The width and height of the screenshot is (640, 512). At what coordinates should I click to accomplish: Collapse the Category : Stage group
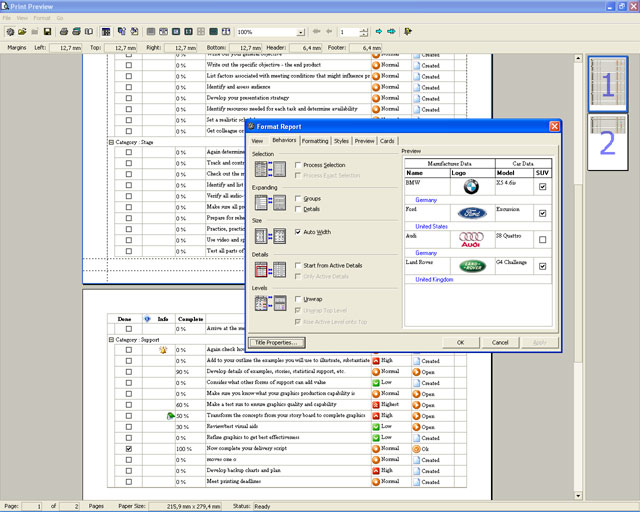click(111, 143)
